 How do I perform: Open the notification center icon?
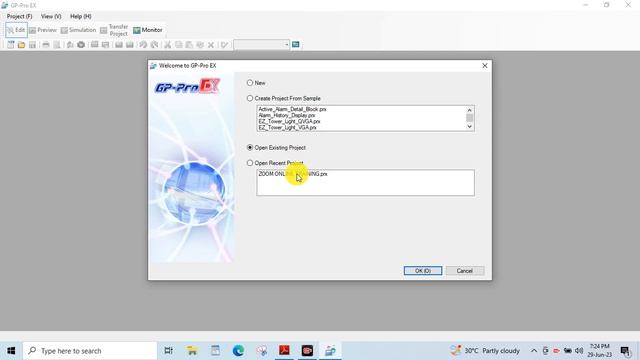pos(625,351)
